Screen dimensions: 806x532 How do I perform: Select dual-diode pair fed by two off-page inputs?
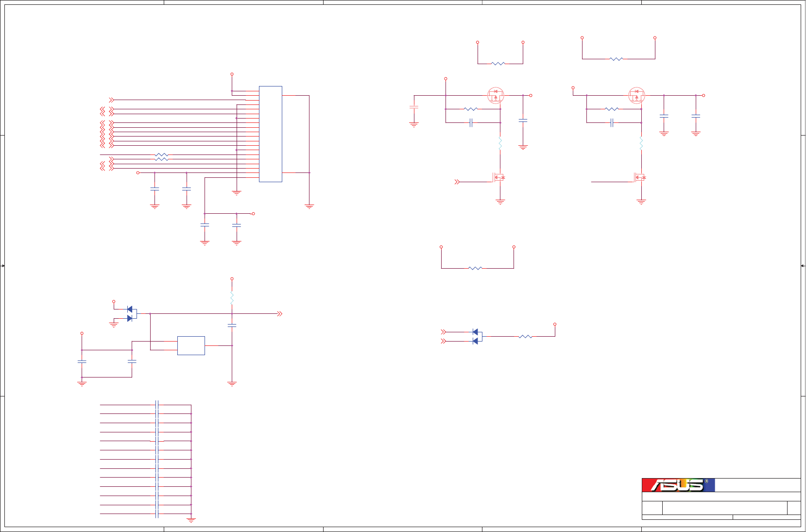click(477, 336)
